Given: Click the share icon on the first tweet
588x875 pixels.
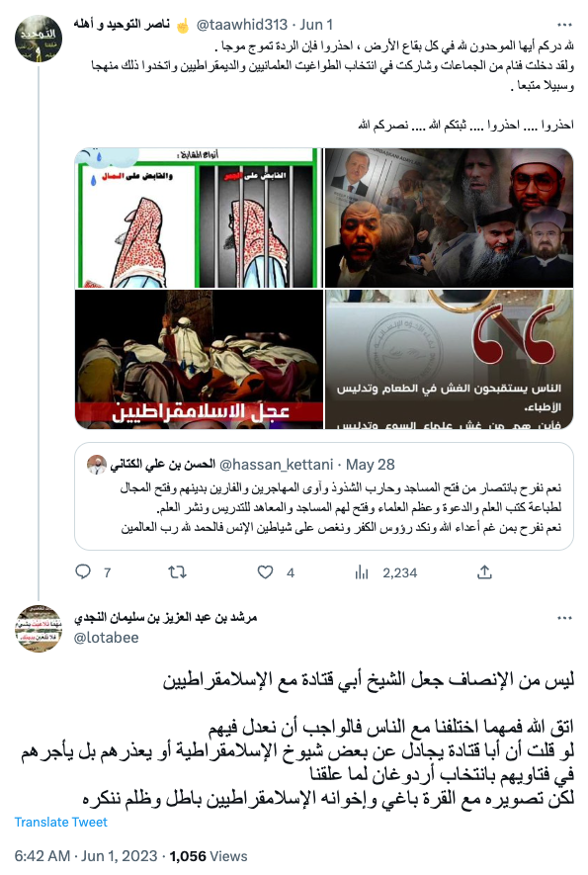Looking at the screenshot, I should coord(484,572).
